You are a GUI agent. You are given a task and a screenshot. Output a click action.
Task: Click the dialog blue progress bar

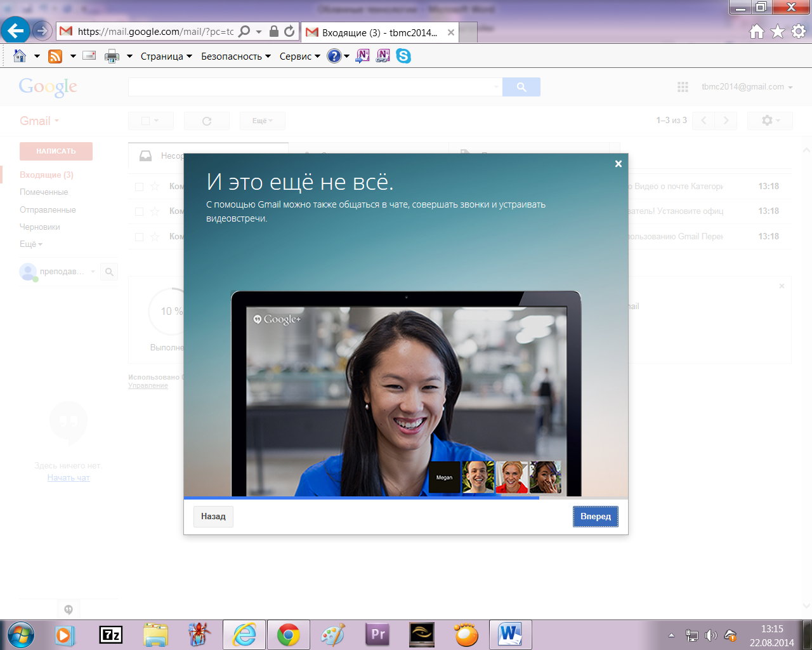coord(362,498)
